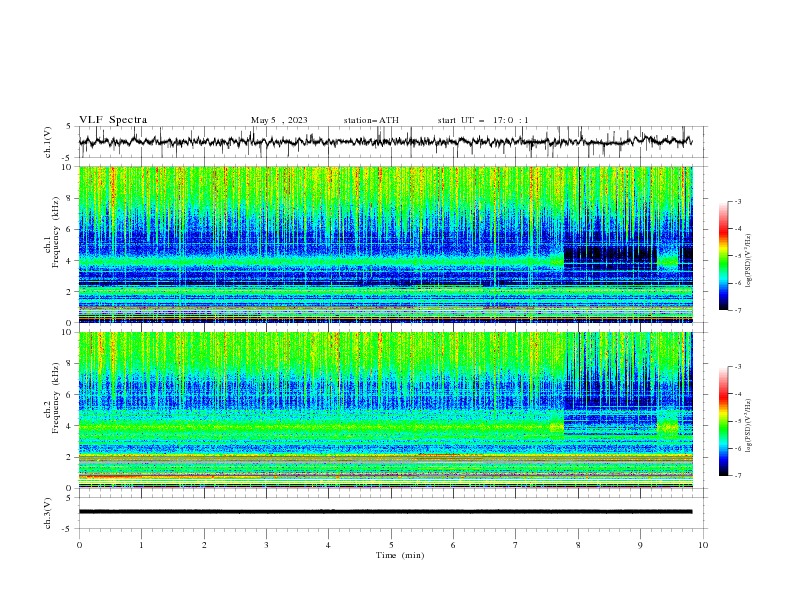792x612 pixels.
Task: Click the "-7" tick on upper colorbar
Action: click(x=737, y=310)
